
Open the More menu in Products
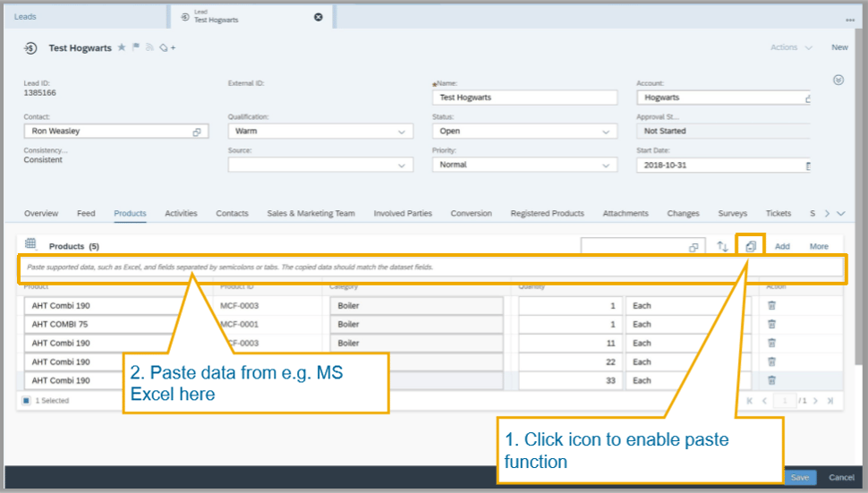(x=819, y=246)
